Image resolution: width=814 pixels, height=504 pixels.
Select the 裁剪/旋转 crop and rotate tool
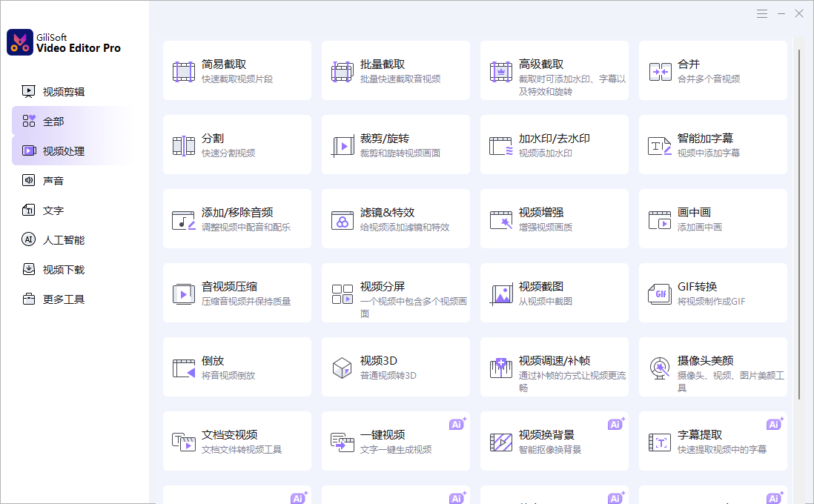395,144
